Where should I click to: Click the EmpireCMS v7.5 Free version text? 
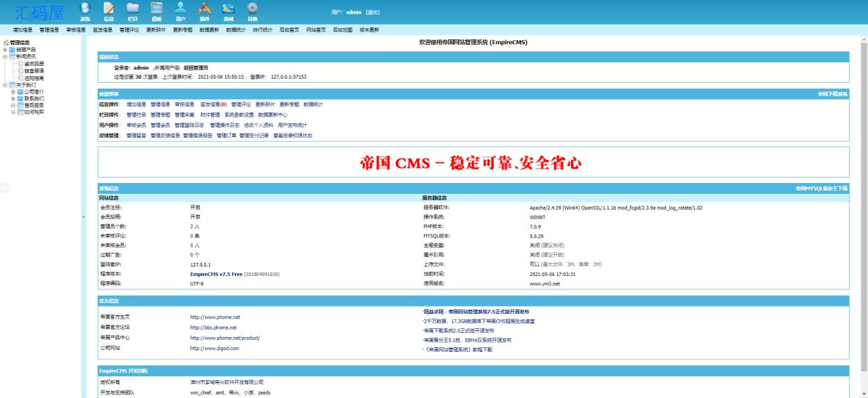[216, 274]
